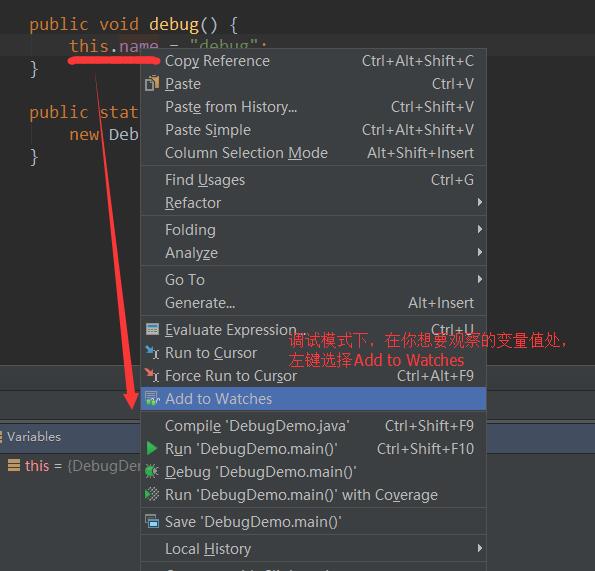Open the Analyze menu item

(x=313, y=253)
